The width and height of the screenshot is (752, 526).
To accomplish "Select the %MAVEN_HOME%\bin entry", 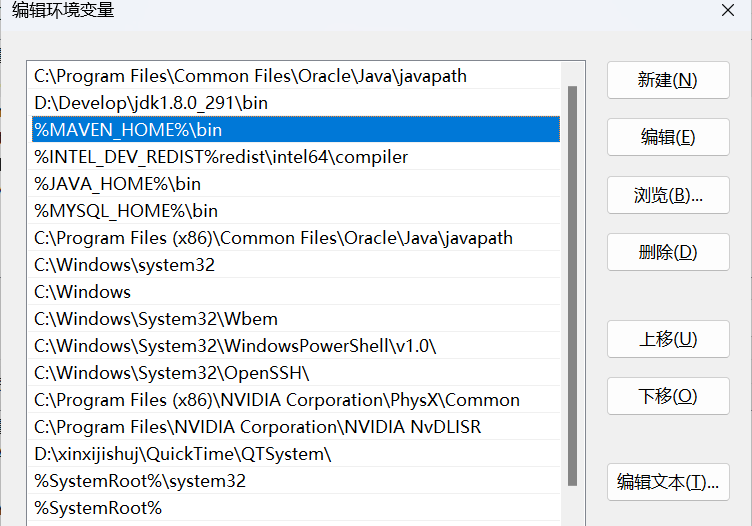I will tap(128, 130).
